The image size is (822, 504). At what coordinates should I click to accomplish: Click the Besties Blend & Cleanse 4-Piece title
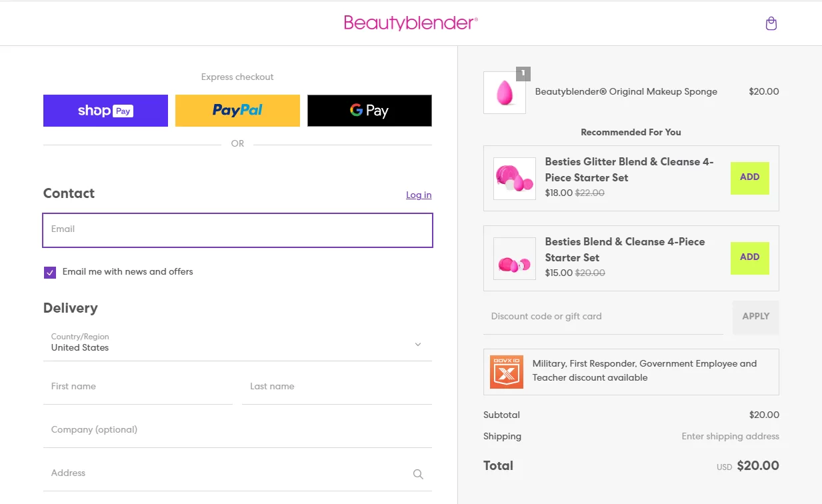(625, 249)
